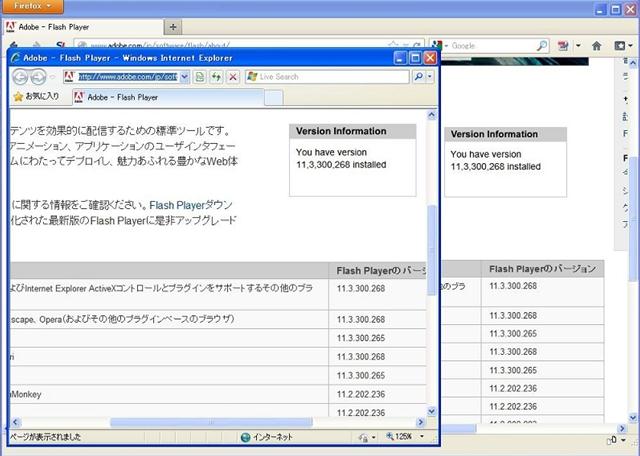Expand the Internet Explorer address dropdown
This screenshot has height=456, width=640.
tap(184, 77)
